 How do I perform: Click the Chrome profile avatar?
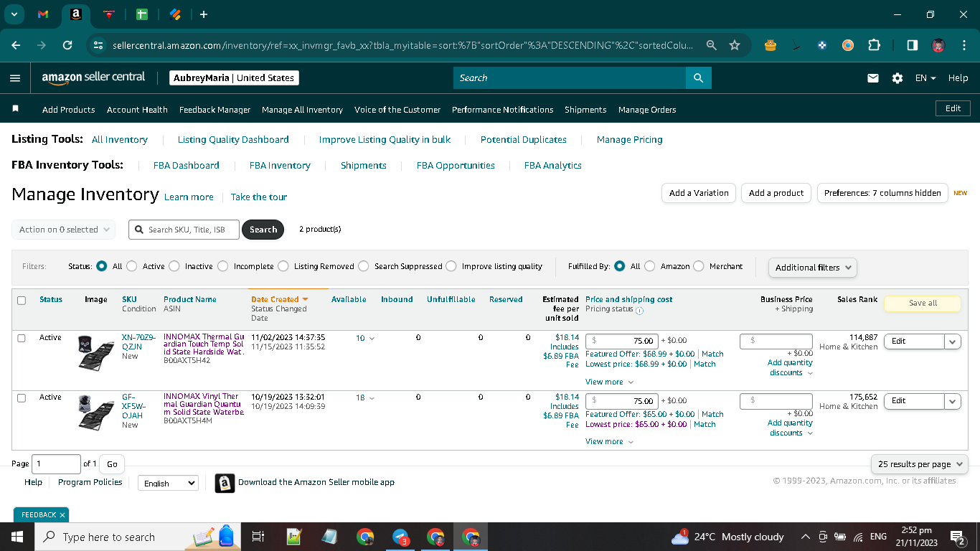pos(938,45)
